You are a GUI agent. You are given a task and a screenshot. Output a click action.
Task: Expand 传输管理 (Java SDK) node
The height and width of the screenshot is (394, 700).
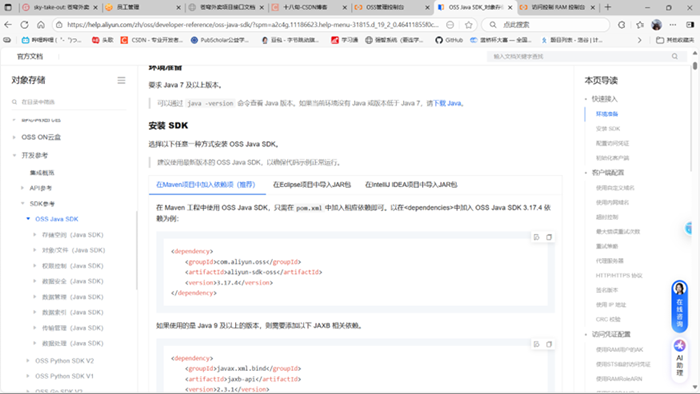(x=34, y=328)
